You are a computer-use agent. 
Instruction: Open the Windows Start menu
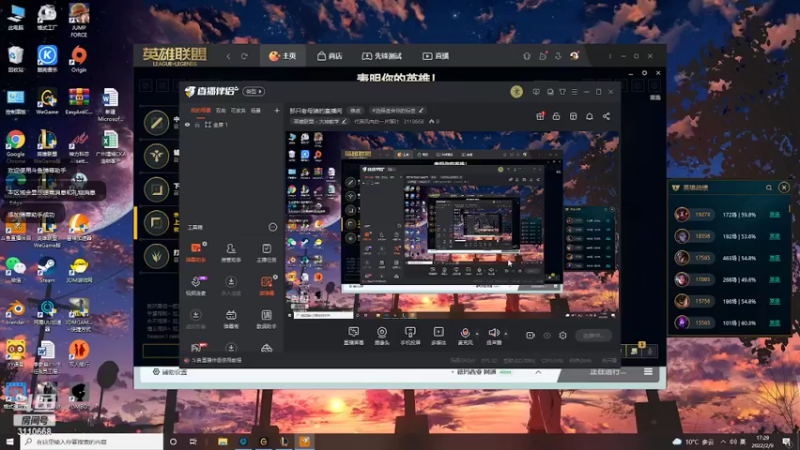10,441
